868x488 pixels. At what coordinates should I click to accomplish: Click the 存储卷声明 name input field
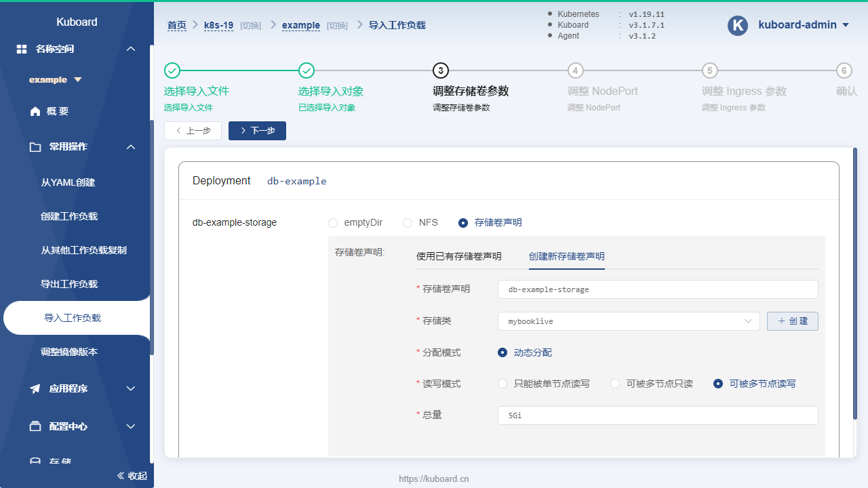coord(658,289)
